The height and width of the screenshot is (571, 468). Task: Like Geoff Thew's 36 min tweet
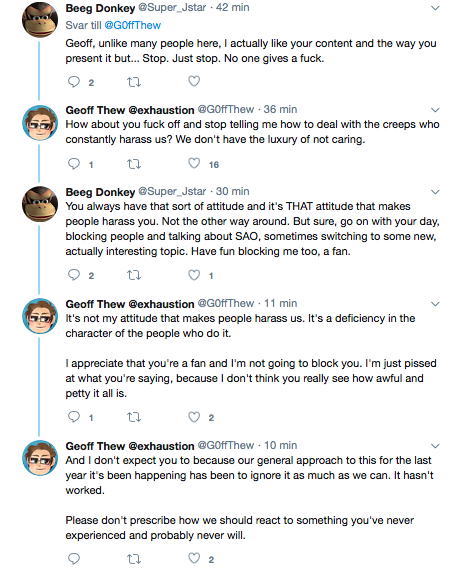tap(194, 164)
